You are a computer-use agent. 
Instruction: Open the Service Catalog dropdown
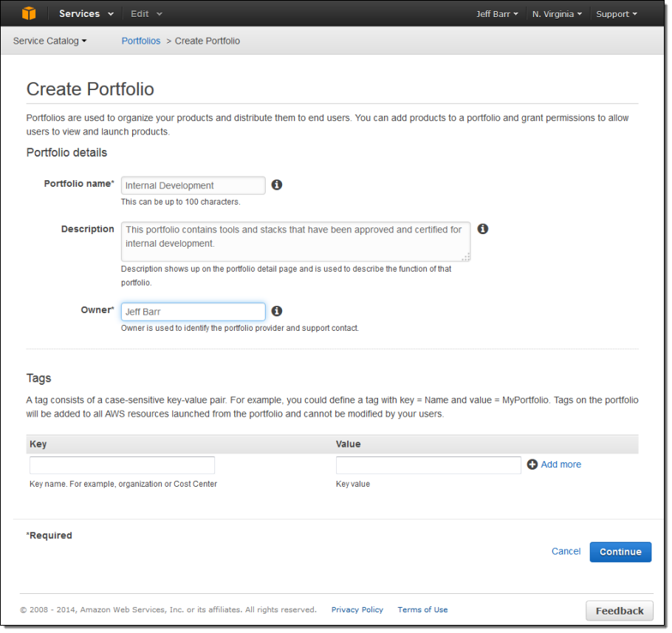pos(49,41)
